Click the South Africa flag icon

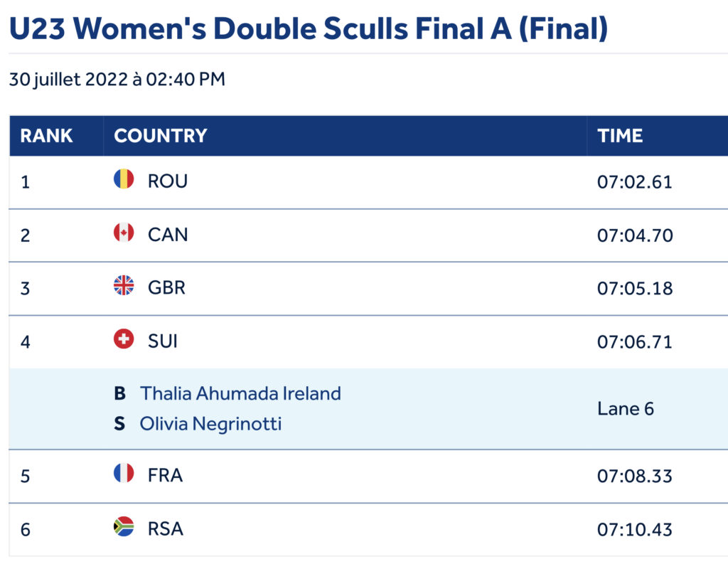(x=124, y=527)
